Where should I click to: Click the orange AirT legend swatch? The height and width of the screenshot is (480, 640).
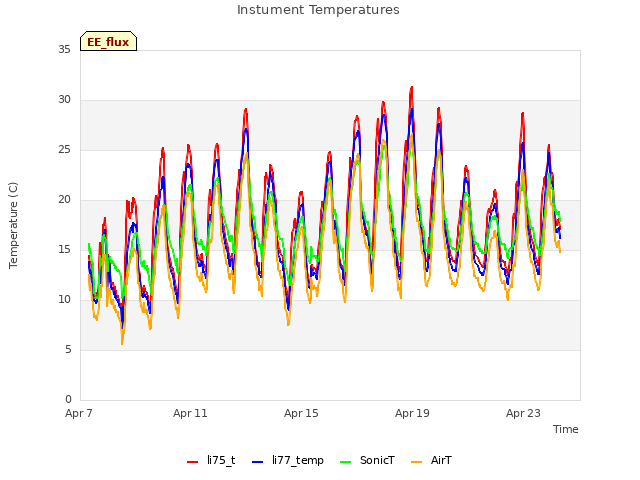(416, 462)
